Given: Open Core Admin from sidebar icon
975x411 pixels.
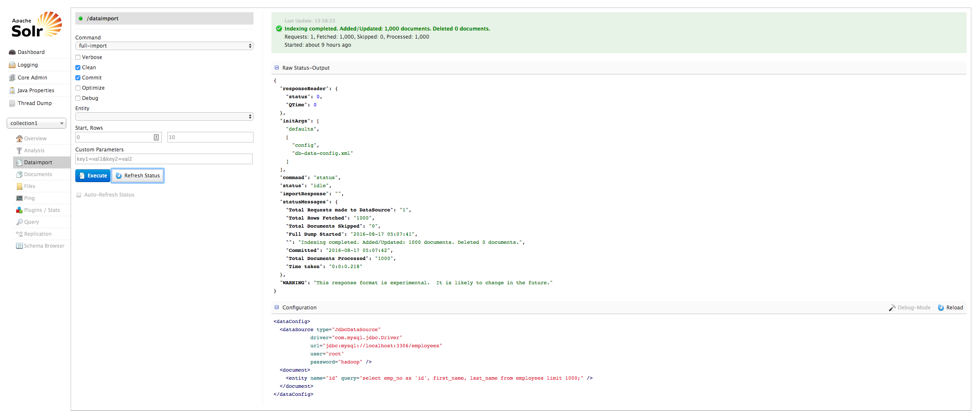Looking at the screenshot, I should click(12, 78).
